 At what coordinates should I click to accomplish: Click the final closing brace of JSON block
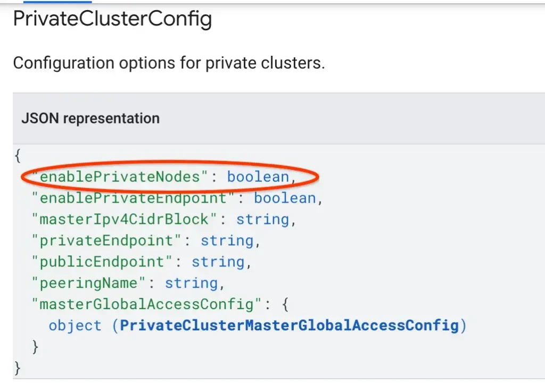click(x=18, y=368)
